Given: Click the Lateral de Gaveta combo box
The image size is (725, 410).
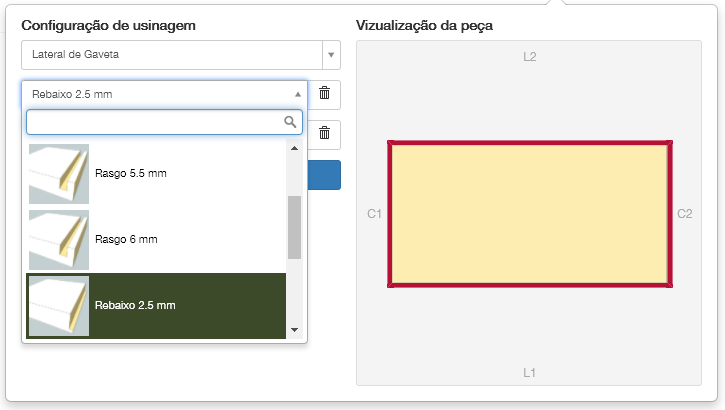Looking at the screenshot, I should tap(172, 55).
